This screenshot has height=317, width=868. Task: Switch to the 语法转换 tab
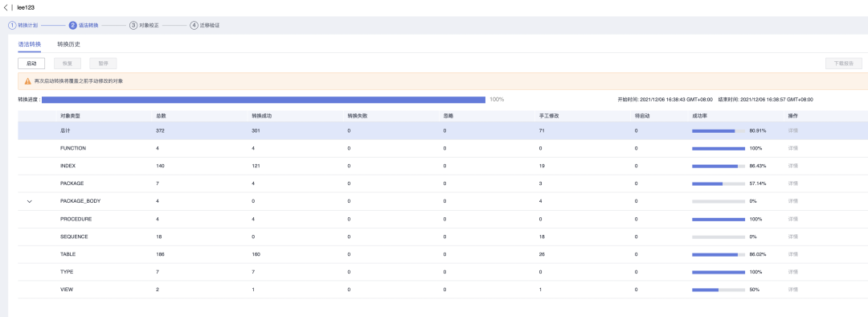click(x=30, y=43)
